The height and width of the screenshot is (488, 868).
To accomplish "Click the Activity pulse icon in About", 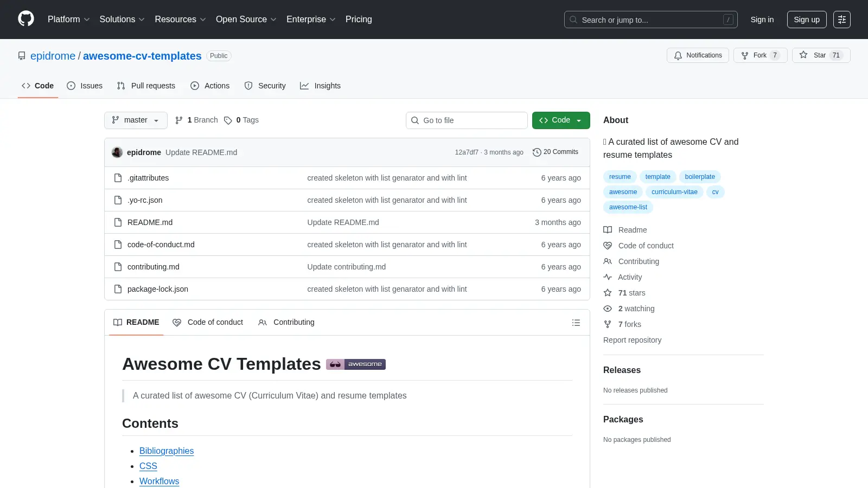I will (x=608, y=277).
